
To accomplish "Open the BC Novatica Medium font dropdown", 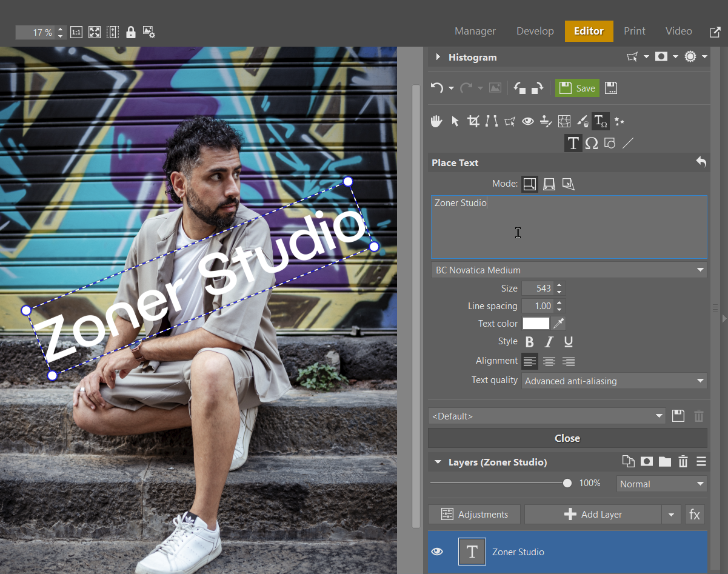I will (x=568, y=270).
